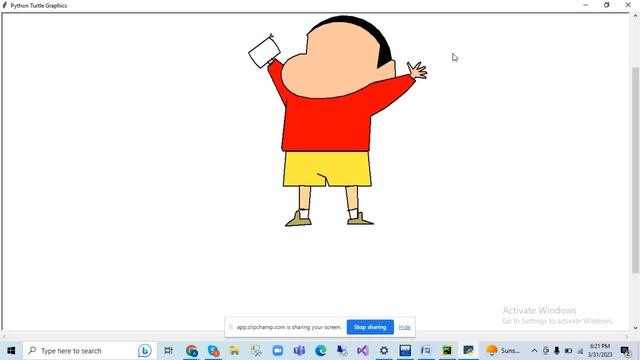This screenshot has width=640, height=360.
Task: Click the Python Turtle Graphics title icon
Action: pos(5,5)
